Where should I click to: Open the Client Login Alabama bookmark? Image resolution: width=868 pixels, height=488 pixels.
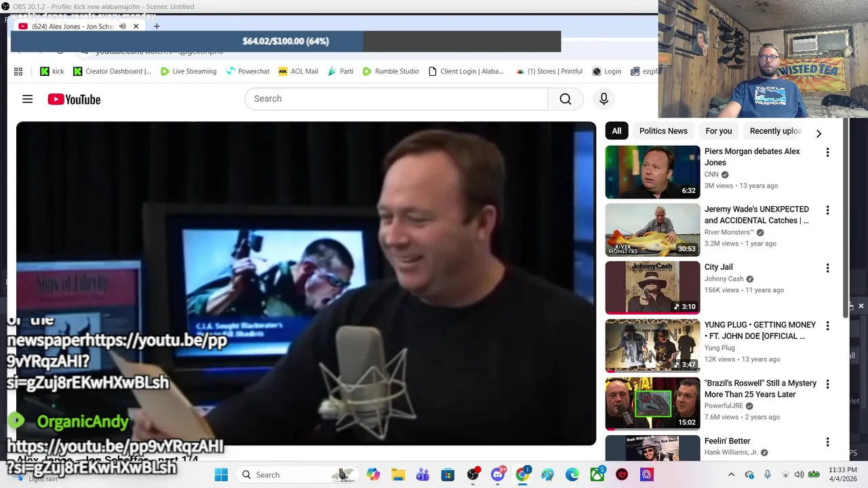tap(466, 71)
